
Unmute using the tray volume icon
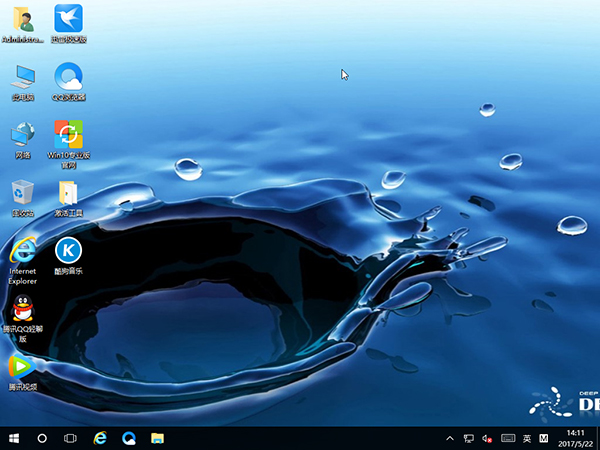[x=487, y=438]
